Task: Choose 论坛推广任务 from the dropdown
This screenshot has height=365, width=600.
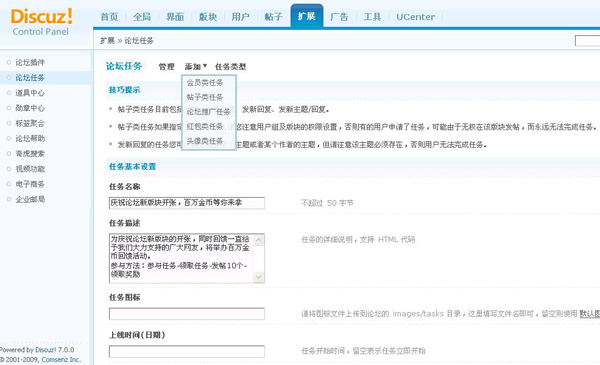Action: click(x=208, y=112)
